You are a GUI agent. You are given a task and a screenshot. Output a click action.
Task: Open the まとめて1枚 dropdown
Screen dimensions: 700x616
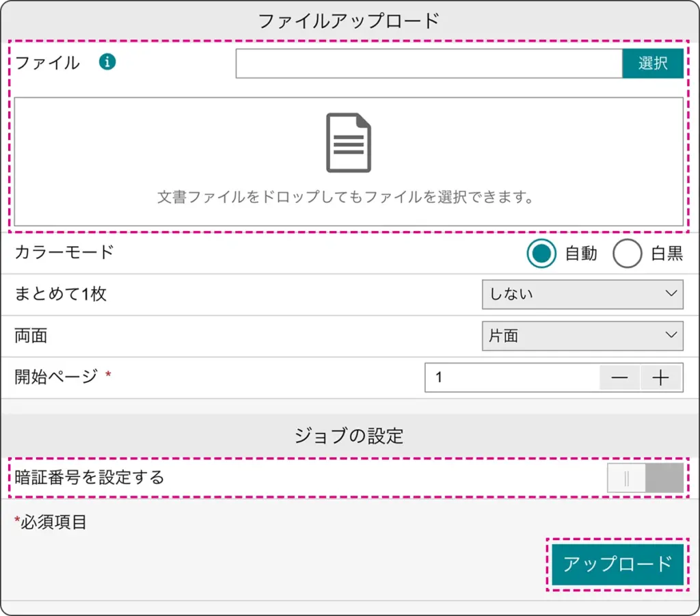click(582, 294)
